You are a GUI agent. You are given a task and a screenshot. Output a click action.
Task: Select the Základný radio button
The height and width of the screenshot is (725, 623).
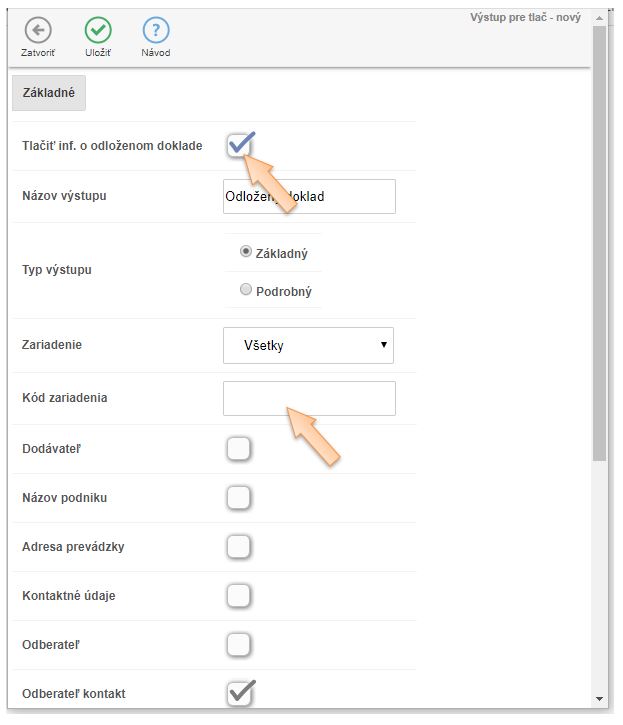click(x=246, y=252)
